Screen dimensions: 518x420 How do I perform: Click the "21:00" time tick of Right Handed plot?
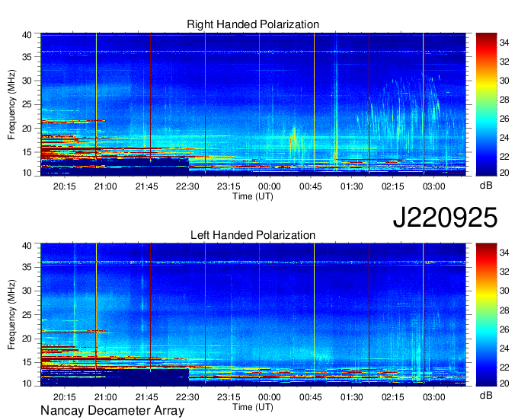pos(105,186)
